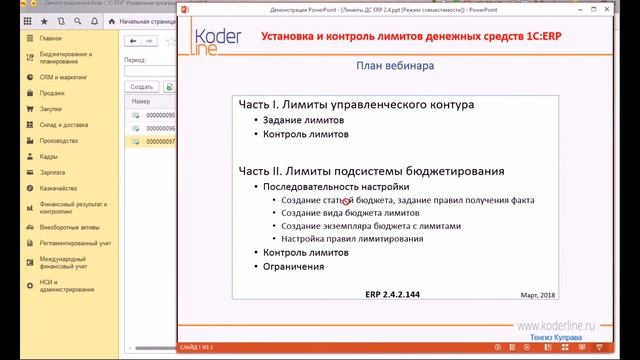Open CRM и маркетинг section
The height and width of the screenshot is (360, 640).
63,77
